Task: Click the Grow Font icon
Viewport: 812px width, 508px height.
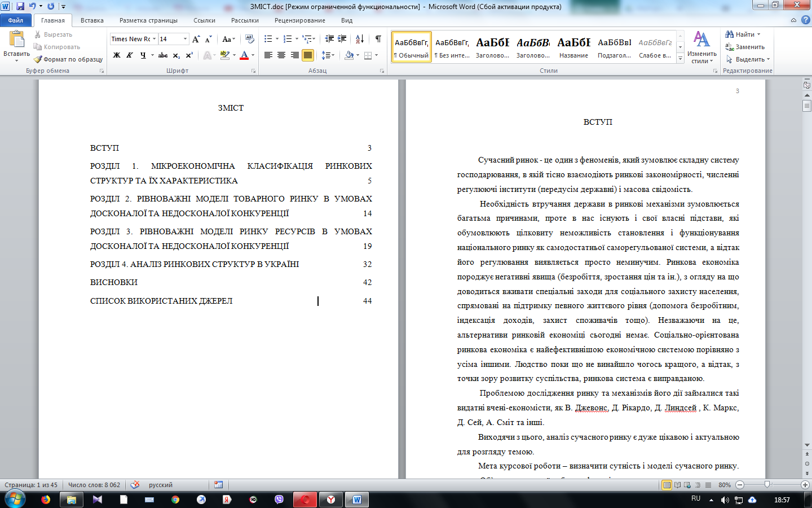Action: [x=196, y=39]
